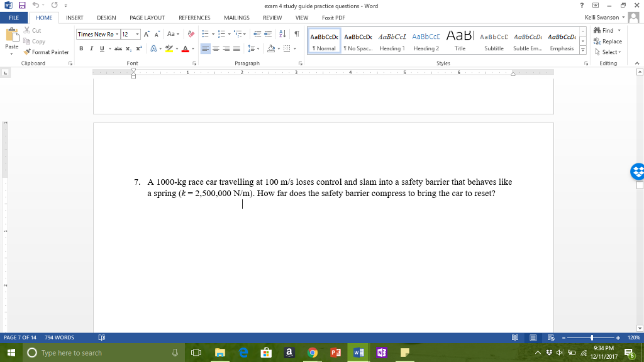Apply the Heading 1 style
This screenshot has height=362, width=644.
point(392,41)
